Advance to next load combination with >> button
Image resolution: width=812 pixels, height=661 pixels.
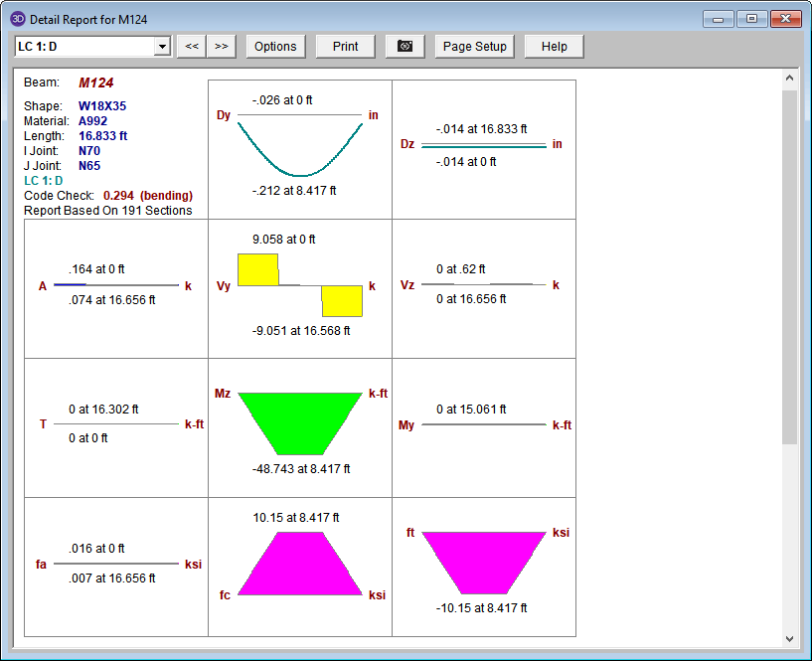click(221, 47)
